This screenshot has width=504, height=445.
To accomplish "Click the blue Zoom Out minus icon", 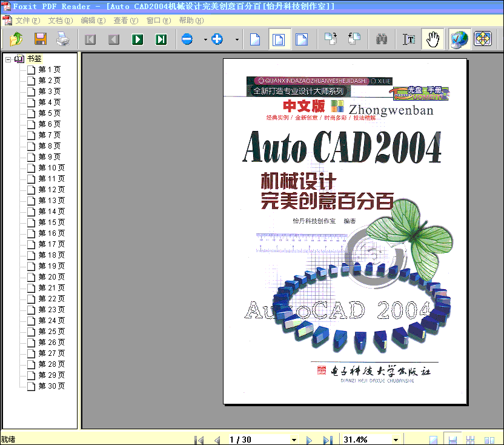I will 187,39.
